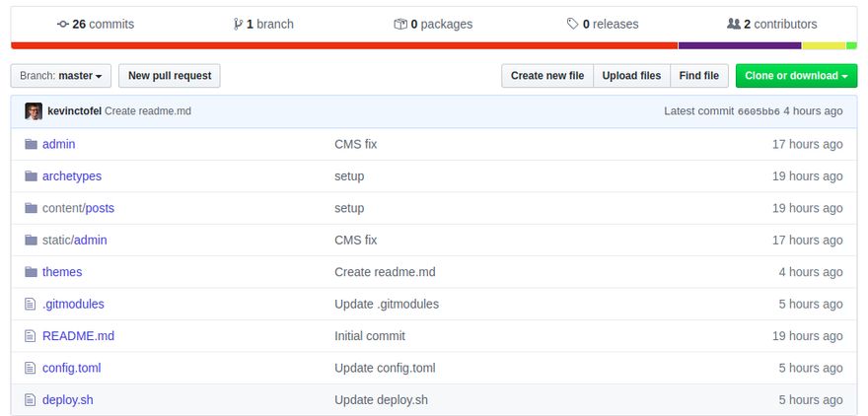The height and width of the screenshot is (416, 868).
Task: Click the packages box icon
Action: 399,24
